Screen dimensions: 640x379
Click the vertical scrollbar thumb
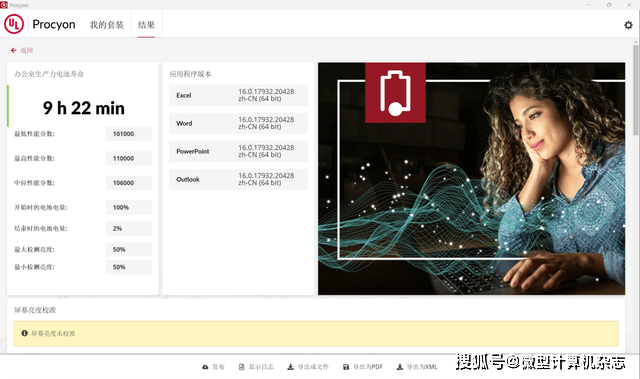click(x=636, y=89)
